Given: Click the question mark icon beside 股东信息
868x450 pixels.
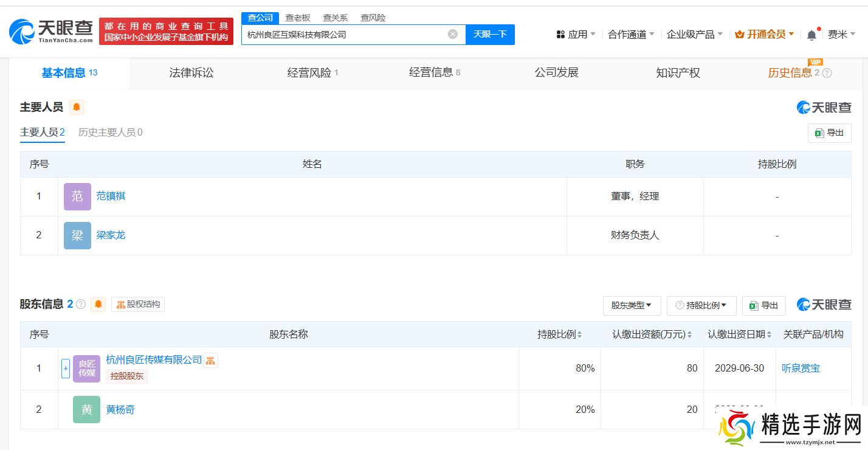Looking at the screenshot, I should [81, 304].
